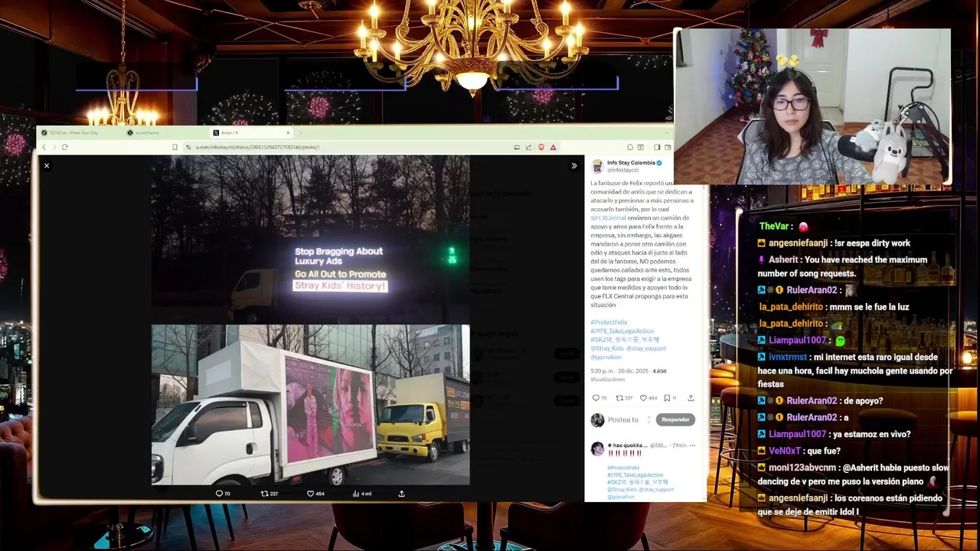Share icon under the photo

[x=401, y=494]
